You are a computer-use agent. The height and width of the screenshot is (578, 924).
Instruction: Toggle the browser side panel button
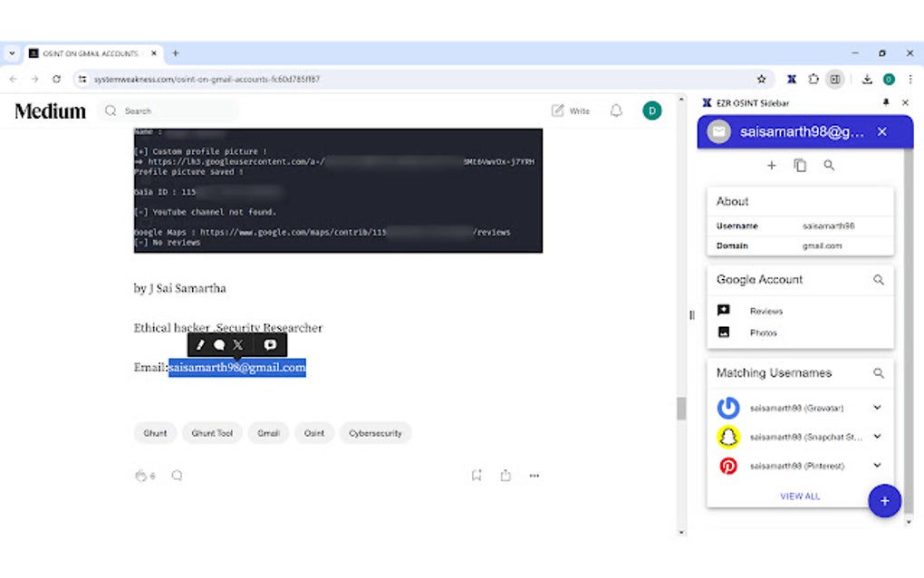[835, 79]
